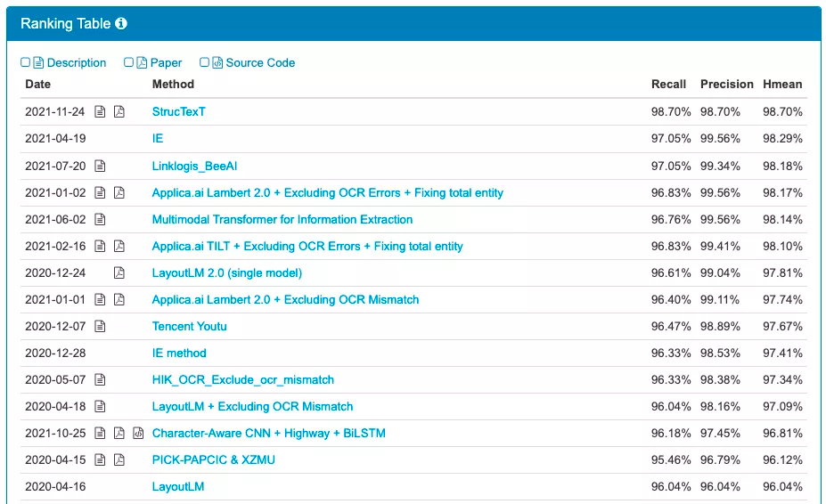This screenshot has width=826, height=504.
Task: Click the Ranking Table panel title
Action: (65, 24)
